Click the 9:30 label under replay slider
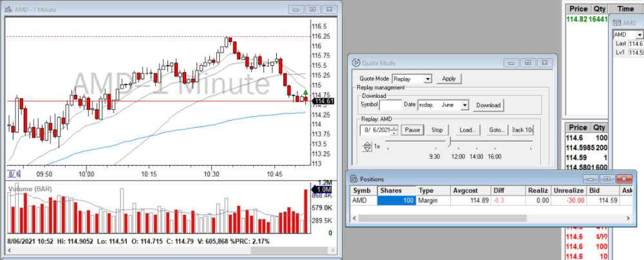The width and height of the screenshot is (644, 260). tap(435, 157)
